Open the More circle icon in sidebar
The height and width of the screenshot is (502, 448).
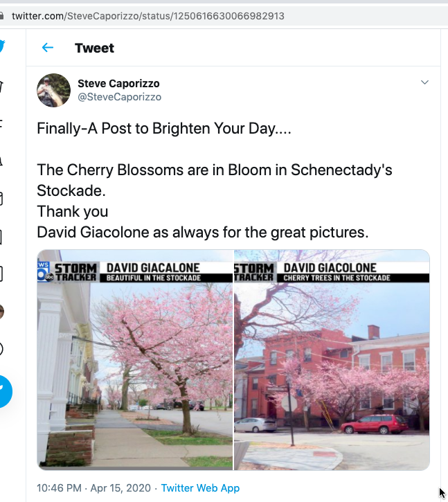[x=1, y=349]
